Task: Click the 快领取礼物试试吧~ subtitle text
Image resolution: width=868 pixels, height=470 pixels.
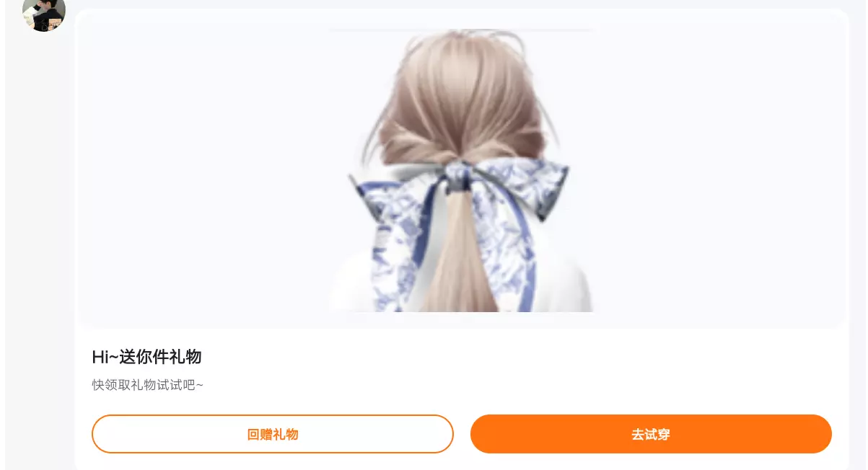Action: click(148, 385)
